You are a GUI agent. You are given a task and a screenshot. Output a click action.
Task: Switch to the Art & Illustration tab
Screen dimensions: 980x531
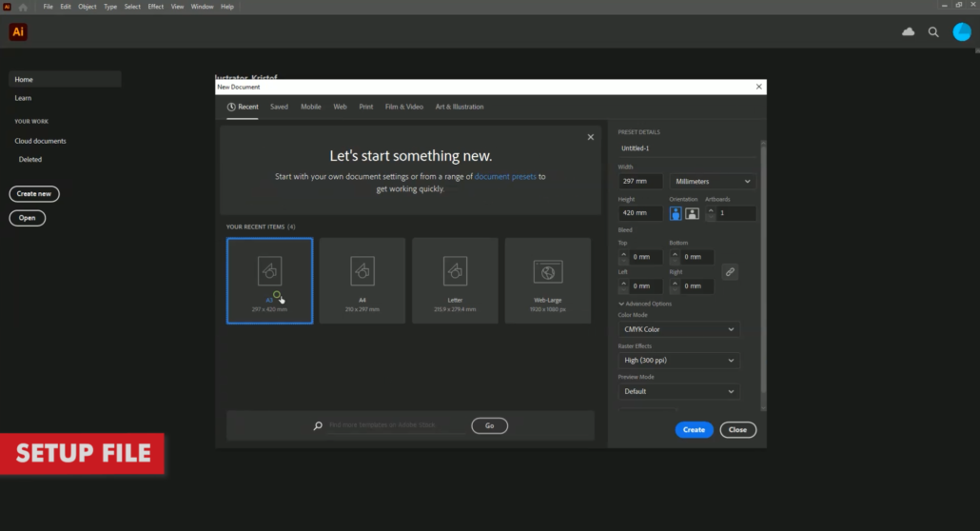click(460, 107)
